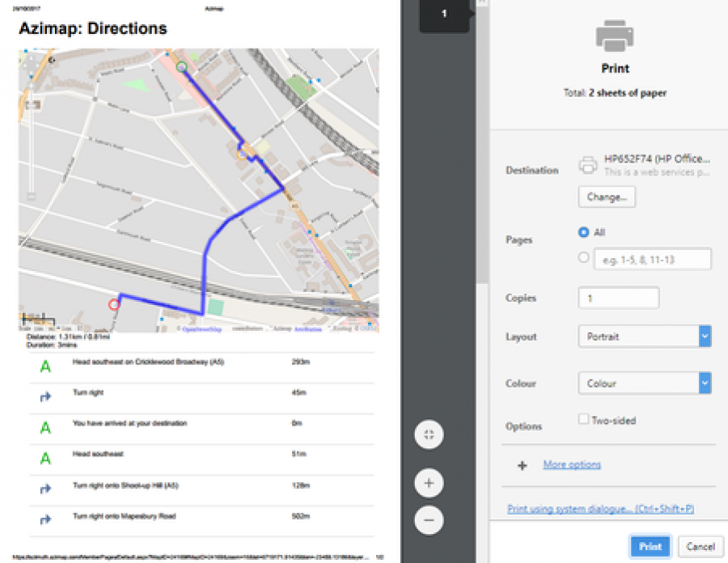Image resolution: width=728 pixels, height=563 pixels.
Task: Click Change destination button
Action: tap(607, 197)
